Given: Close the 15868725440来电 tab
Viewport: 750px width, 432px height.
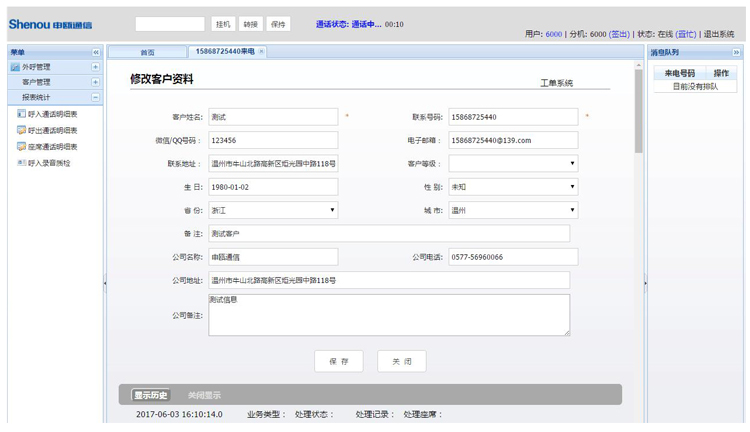Looking at the screenshot, I should pyautogui.click(x=261, y=52).
